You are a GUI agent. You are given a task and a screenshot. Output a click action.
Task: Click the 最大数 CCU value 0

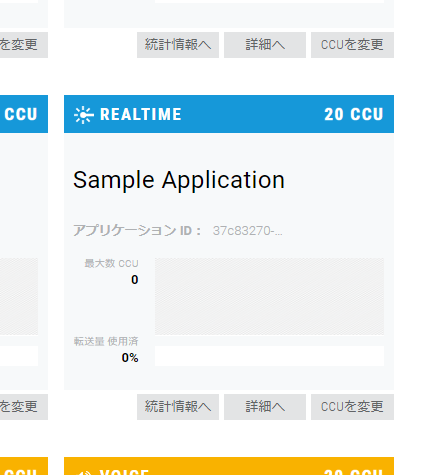pyautogui.click(x=135, y=280)
